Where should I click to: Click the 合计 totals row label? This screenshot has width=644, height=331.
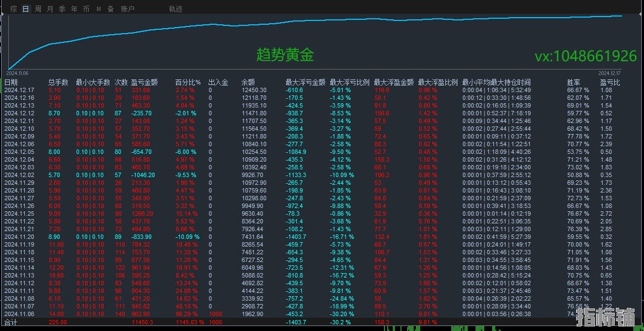(11, 322)
